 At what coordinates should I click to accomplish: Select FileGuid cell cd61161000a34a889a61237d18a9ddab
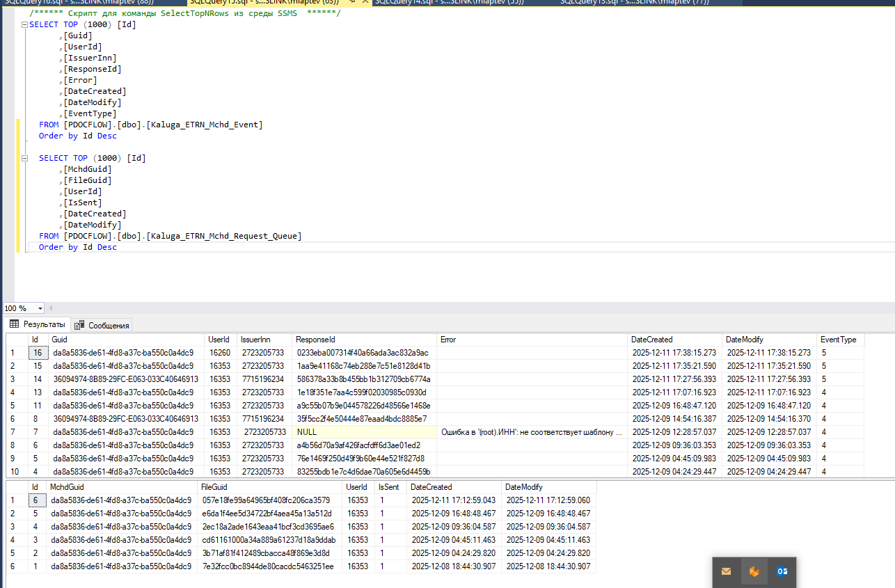pos(270,540)
